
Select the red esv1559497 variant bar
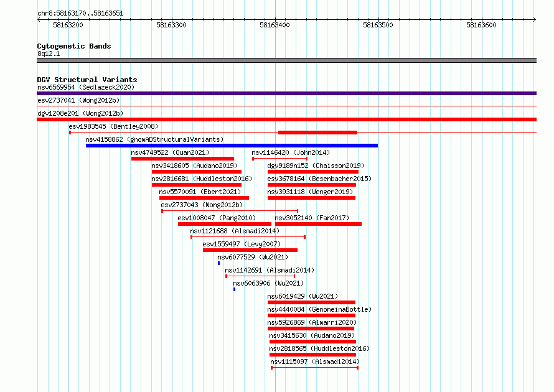[x=250, y=250]
